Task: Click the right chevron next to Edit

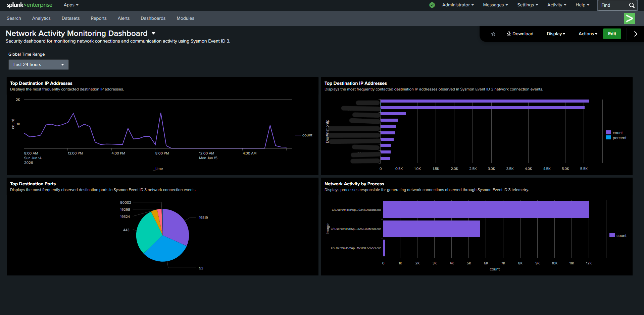Action: point(636,34)
